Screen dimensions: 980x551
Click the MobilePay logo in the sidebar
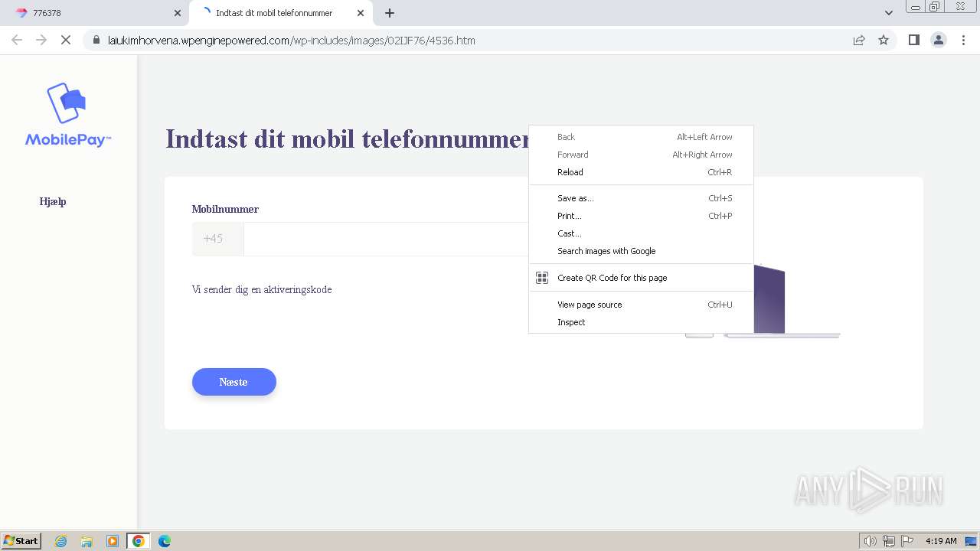[68, 115]
